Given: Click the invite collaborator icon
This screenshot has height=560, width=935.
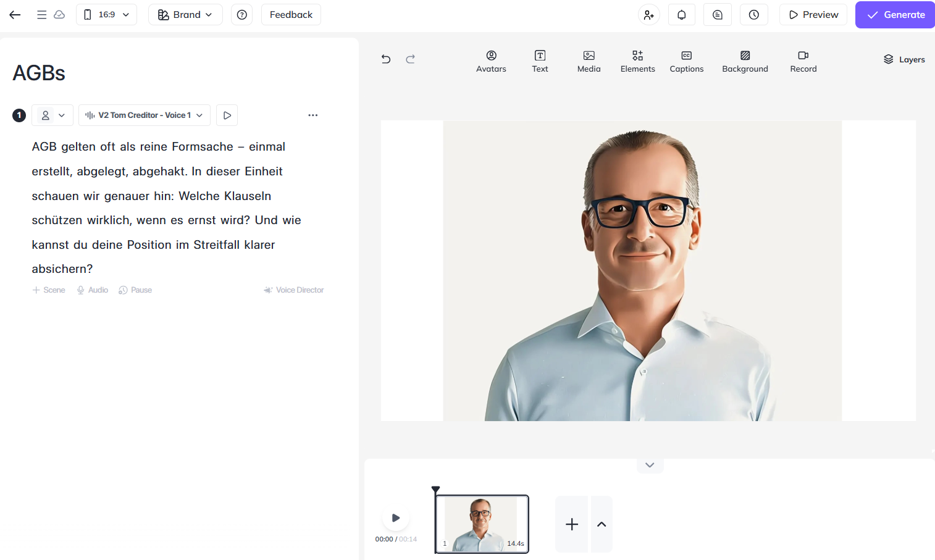Looking at the screenshot, I should tap(648, 15).
